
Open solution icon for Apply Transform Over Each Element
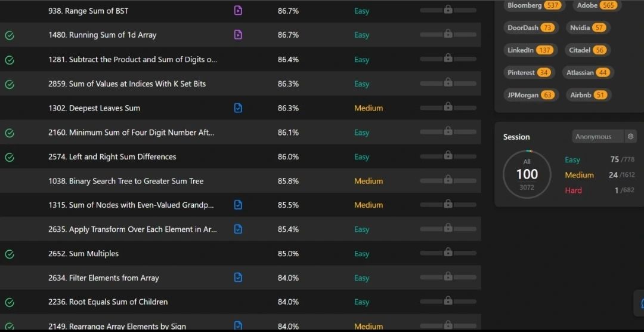coord(238,229)
